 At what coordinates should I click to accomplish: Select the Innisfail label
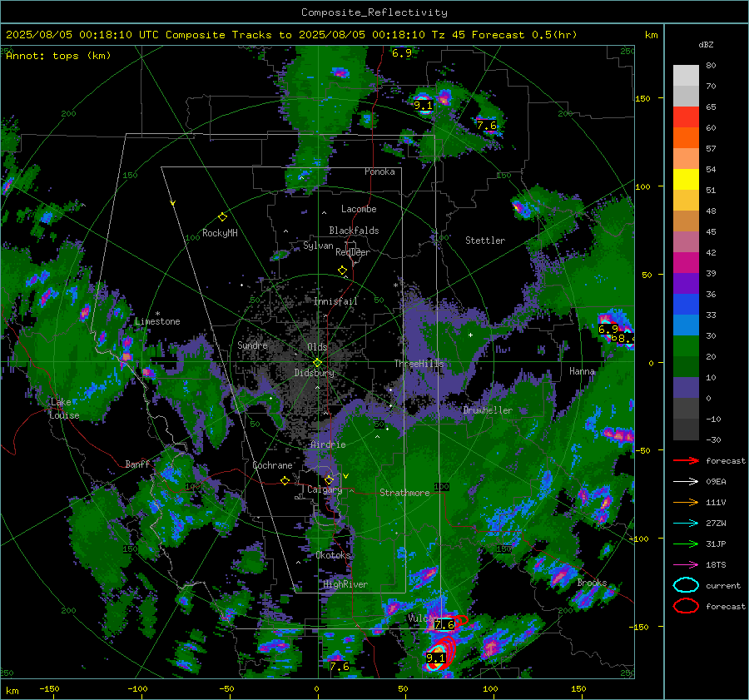coord(335,301)
